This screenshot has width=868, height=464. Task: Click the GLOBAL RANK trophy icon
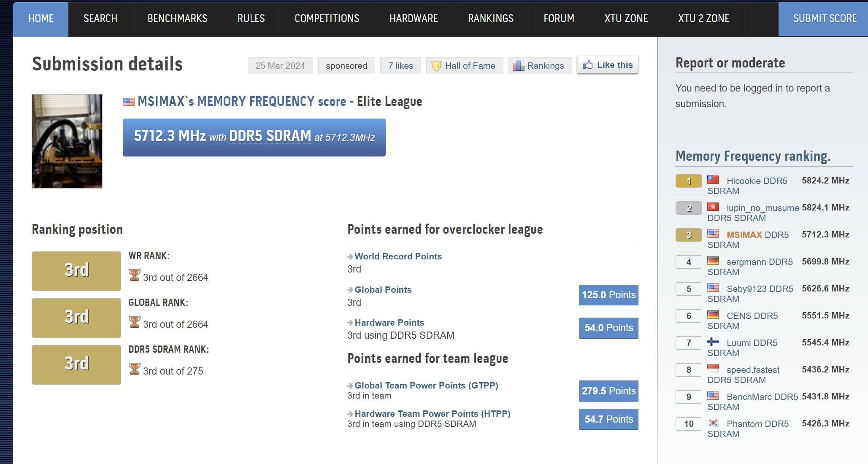pyautogui.click(x=134, y=322)
